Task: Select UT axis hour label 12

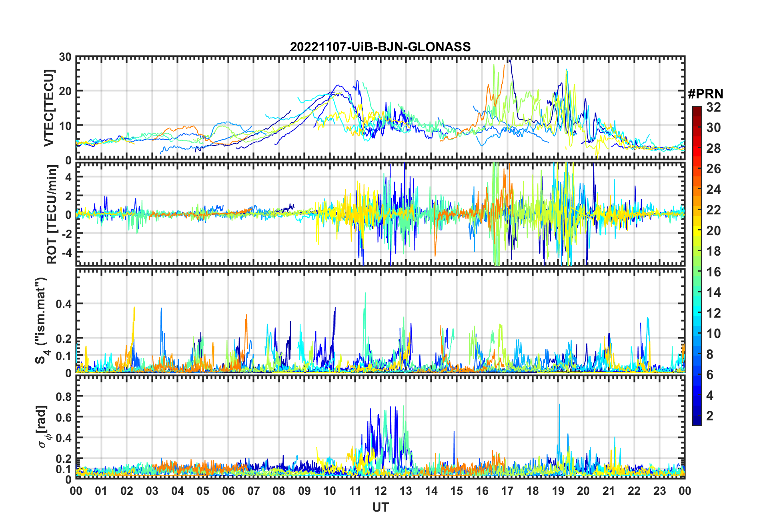Action: click(380, 491)
